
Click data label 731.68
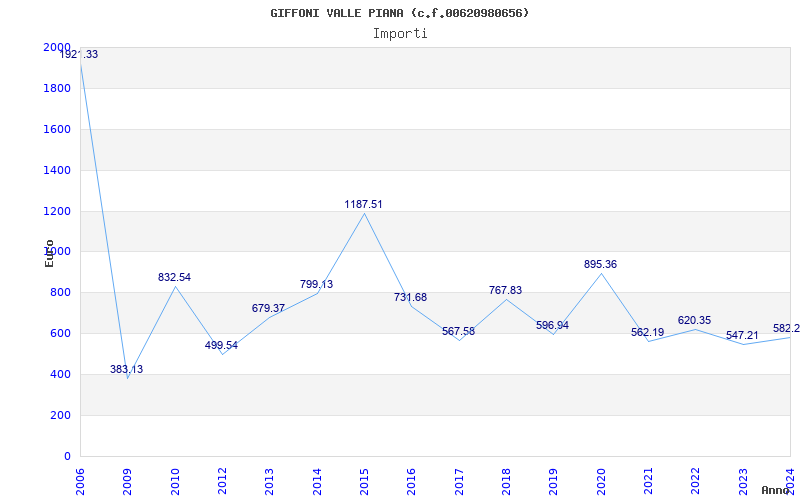coord(410,297)
